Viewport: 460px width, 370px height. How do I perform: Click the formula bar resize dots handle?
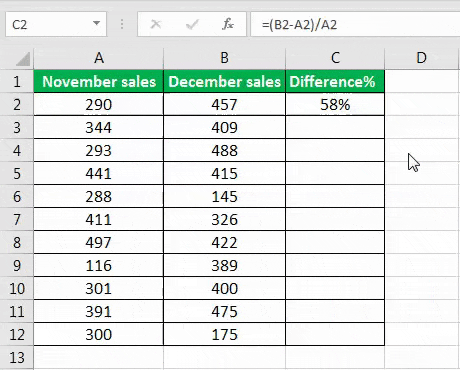[122, 24]
